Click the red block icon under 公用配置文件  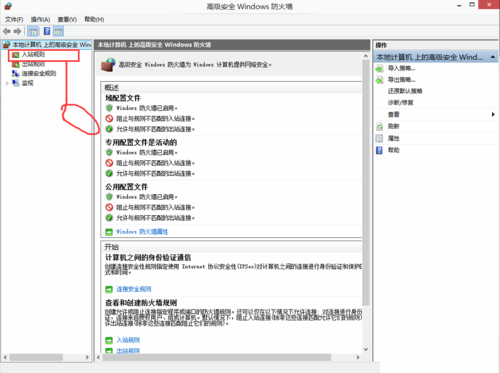tap(109, 207)
